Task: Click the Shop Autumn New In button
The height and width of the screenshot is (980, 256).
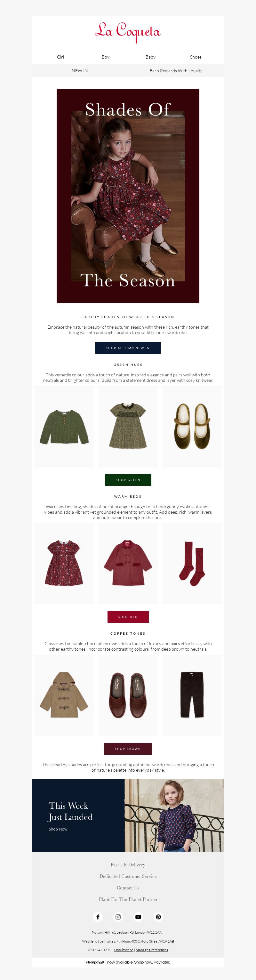Action: (x=128, y=348)
